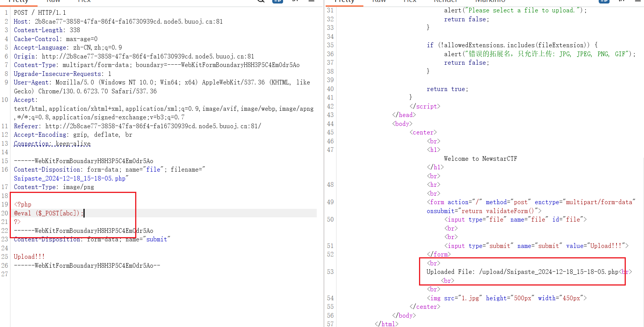This screenshot has height=327, width=644.
Task: Select the '<input type="file"' line
Action: (x=515, y=220)
